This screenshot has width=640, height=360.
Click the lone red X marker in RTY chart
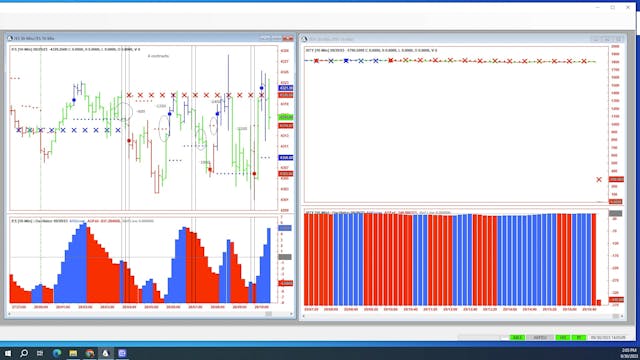[599, 180]
